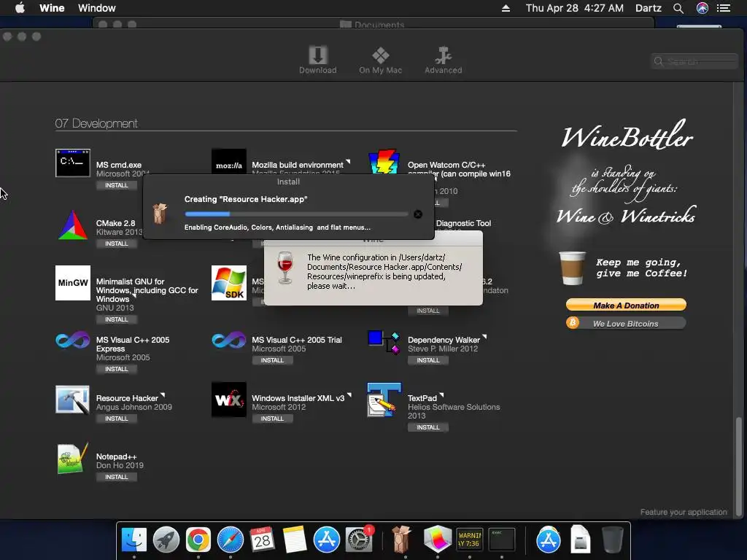
Task: Install MS Visual C++ 2005 Express
Action: click(116, 369)
